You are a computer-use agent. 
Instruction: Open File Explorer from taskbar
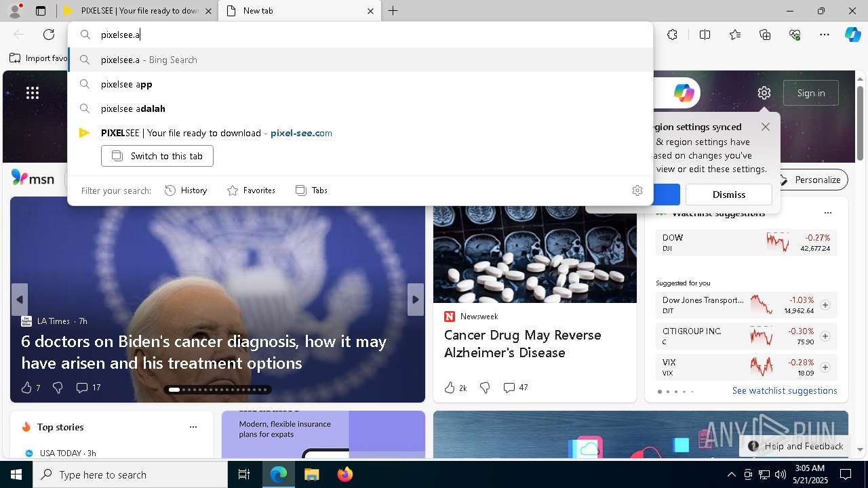click(311, 474)
